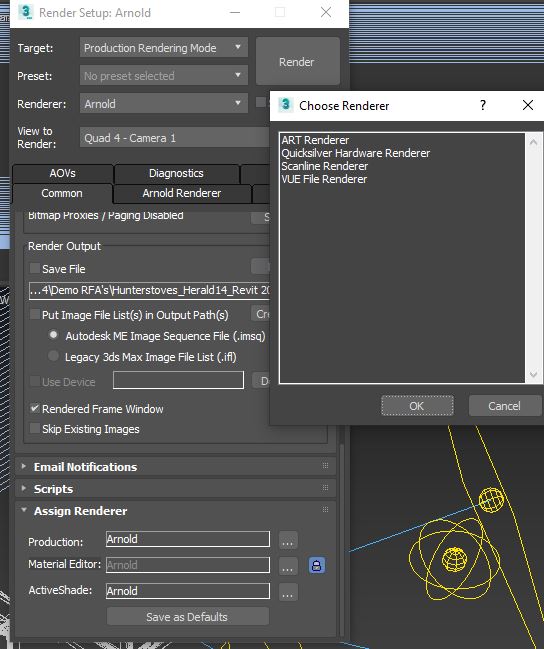Open the Arnold Renderer tab
The width and height of the screenshot is (544, 649).
(x=182, y=193)
